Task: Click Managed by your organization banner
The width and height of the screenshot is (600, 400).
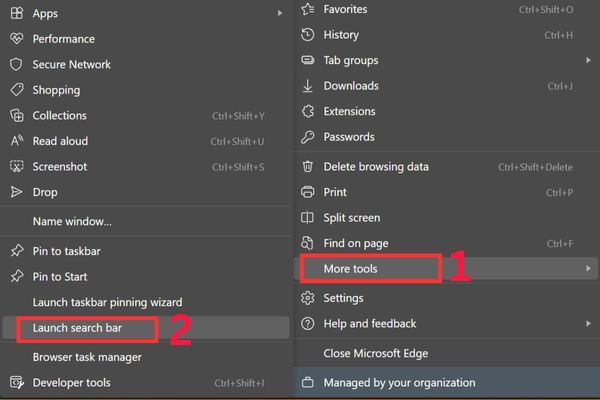Action: coord(400,382)
